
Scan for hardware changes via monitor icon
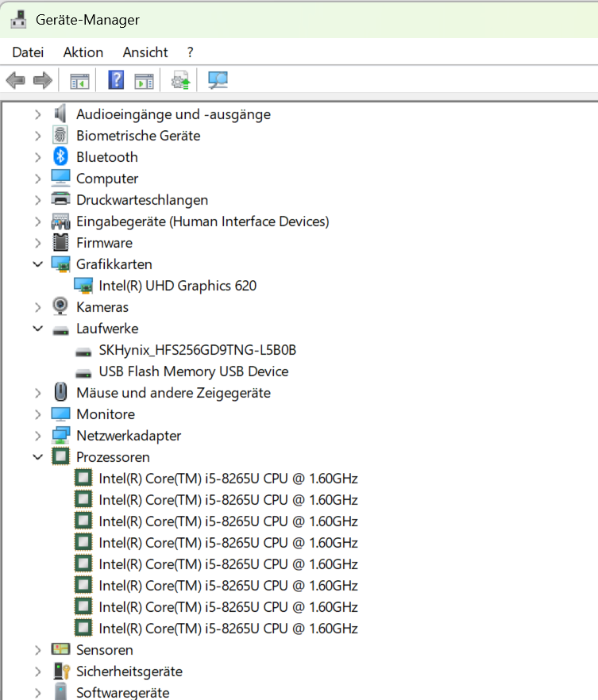(218, 80)
